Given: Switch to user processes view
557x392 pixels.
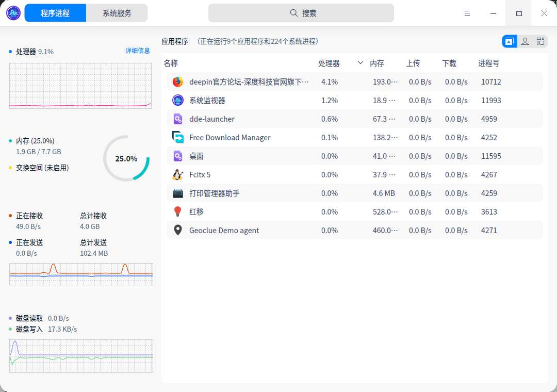Looking at the screenshot, I should 525,41.
